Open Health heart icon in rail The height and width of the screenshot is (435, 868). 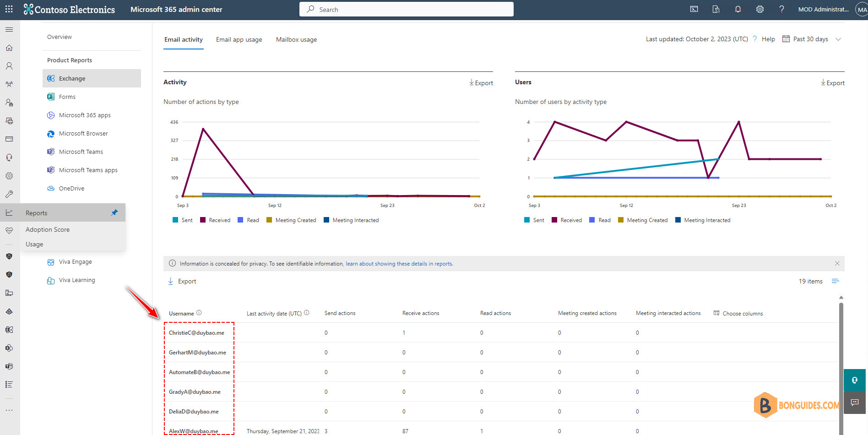click(9, 231)
